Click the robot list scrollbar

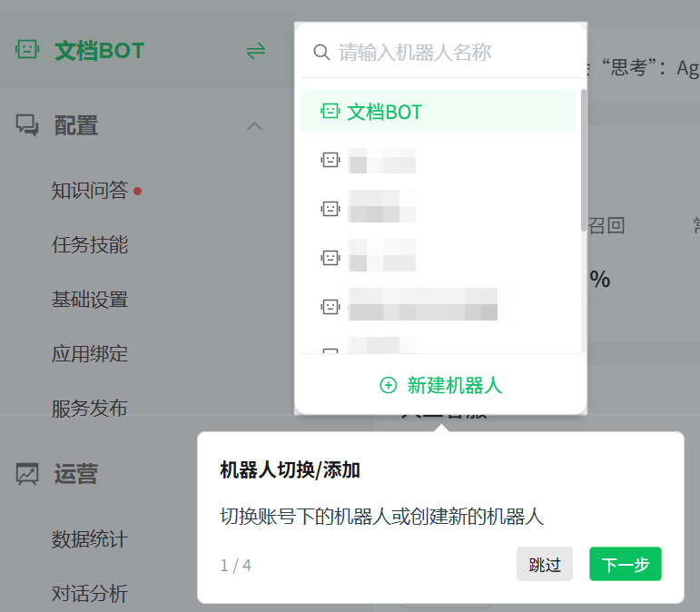click(584, 161)
